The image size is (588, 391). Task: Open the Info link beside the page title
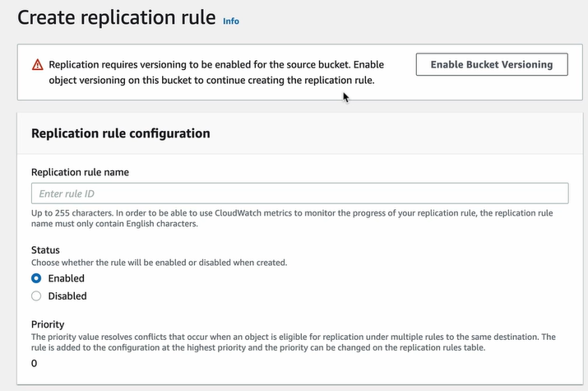pos(231,21)
